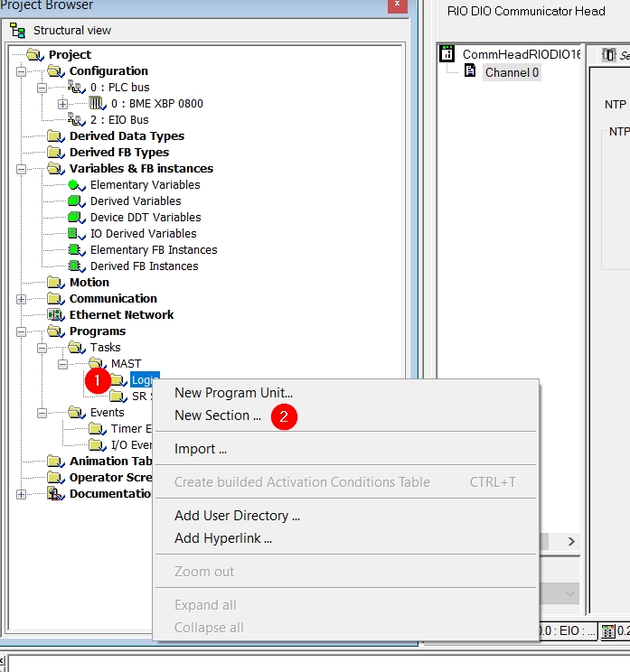Click the horizontal scrollbar right arrow
The image size is (630, 672).
pos(571,542)
